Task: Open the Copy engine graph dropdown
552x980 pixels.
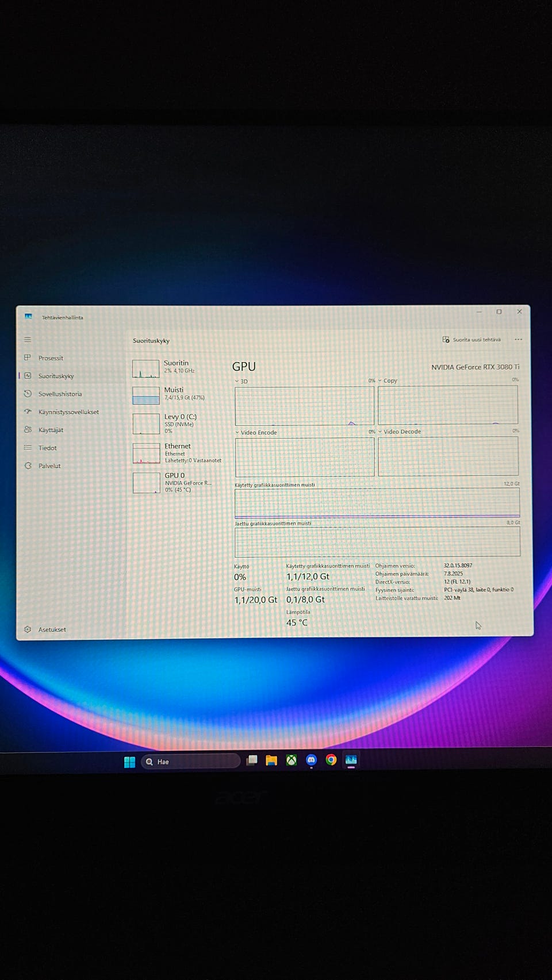Action: (x=388, y=381)
